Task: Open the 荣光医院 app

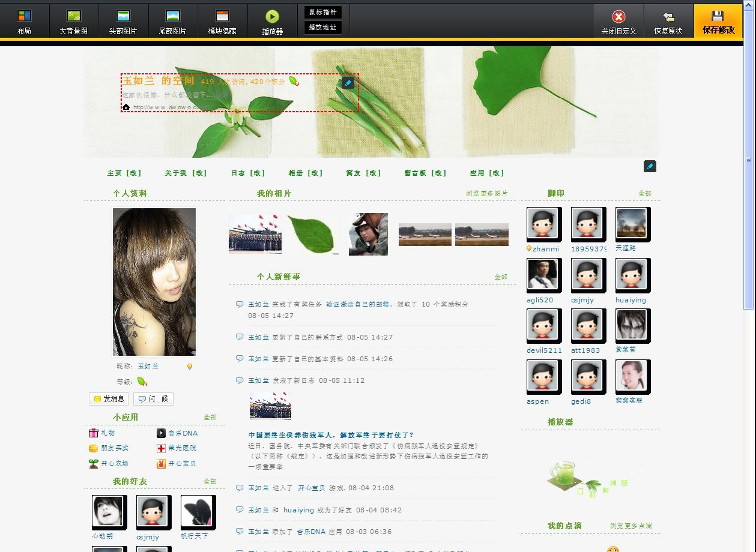Action: click(x=177, y=448)
